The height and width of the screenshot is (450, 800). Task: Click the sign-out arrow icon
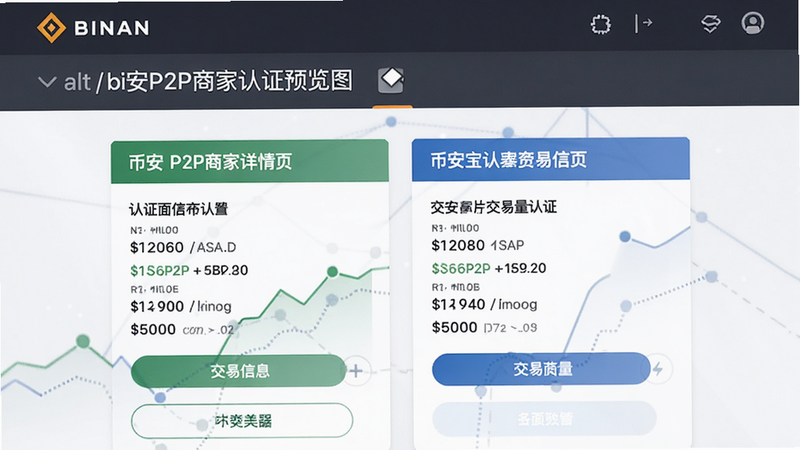click(643, 23)
